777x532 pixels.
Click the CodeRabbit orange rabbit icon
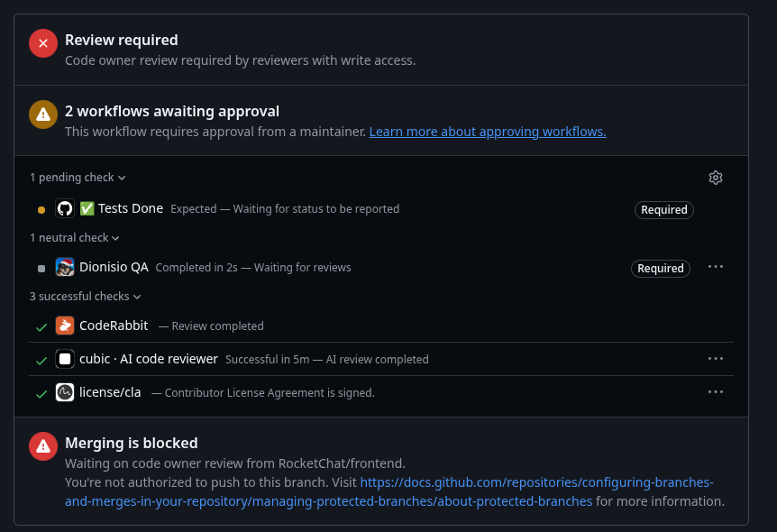pyautogui.click(x=65, y=326)
